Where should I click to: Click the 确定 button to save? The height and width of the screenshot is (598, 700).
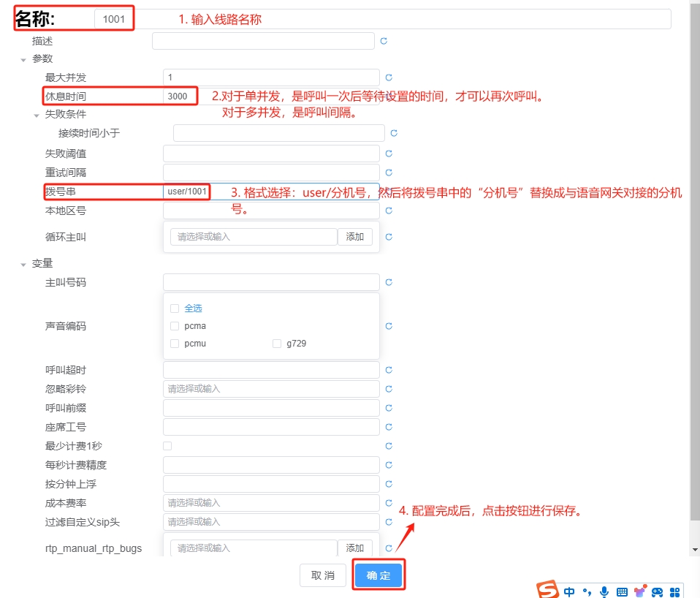coord(378,575)
